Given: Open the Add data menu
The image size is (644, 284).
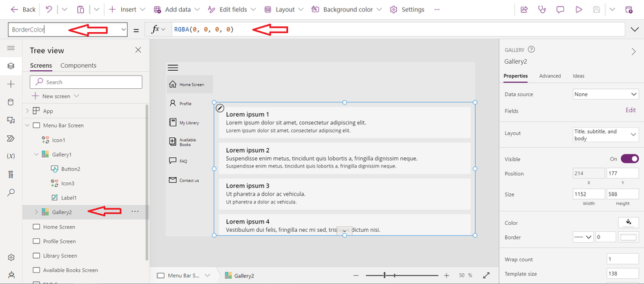Looking at the screenshot, I should pos(177,9).
